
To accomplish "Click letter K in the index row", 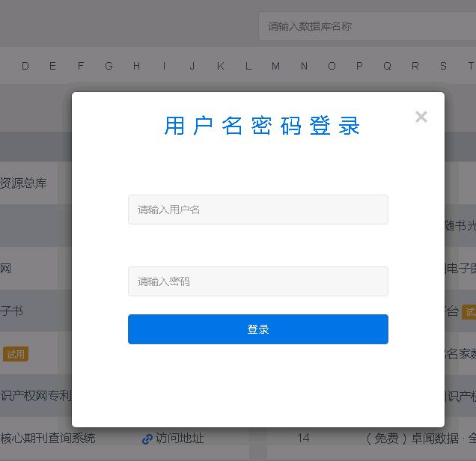I will coord(220,66).
